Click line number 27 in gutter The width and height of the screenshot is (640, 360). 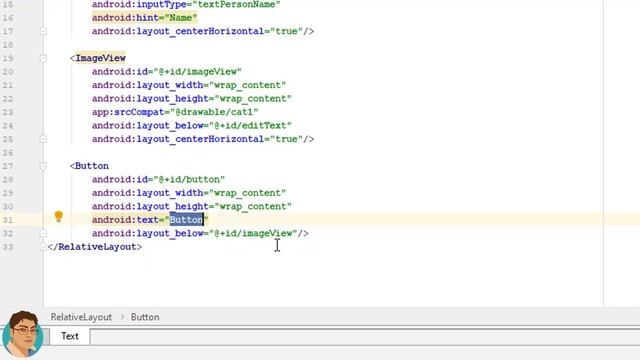[x=8, y=166]
